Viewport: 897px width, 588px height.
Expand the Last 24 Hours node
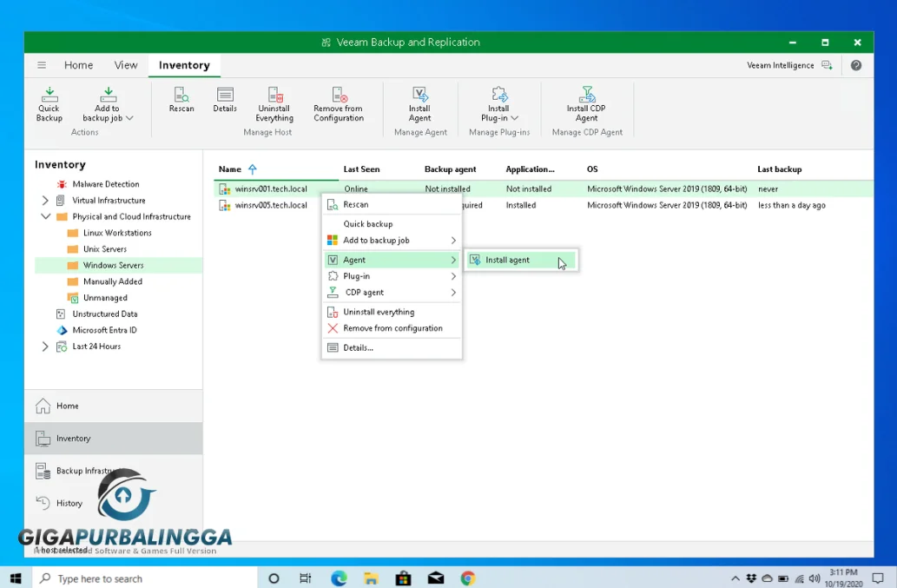click(x=45, y=346)
